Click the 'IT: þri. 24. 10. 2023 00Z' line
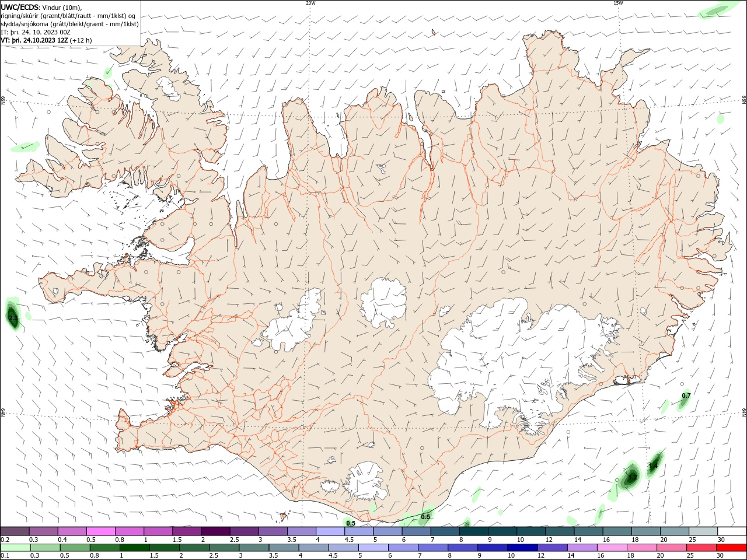 36,32
